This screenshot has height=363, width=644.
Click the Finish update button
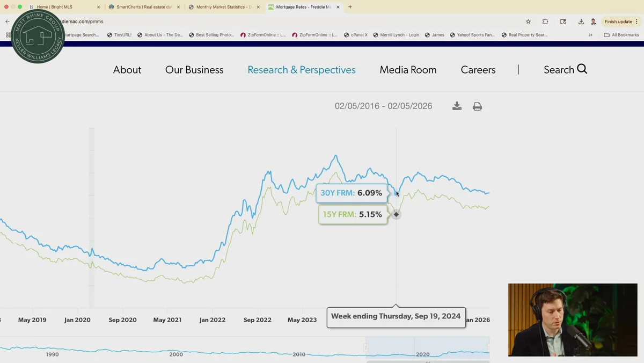click(x=621, y=21)
